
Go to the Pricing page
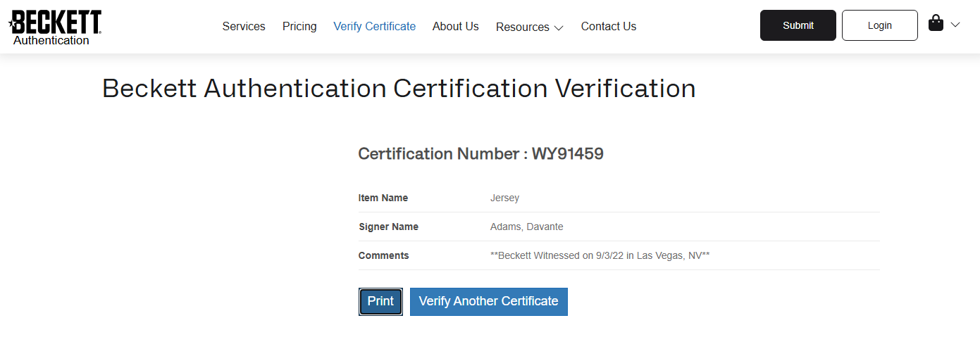(x=299, y=26)
